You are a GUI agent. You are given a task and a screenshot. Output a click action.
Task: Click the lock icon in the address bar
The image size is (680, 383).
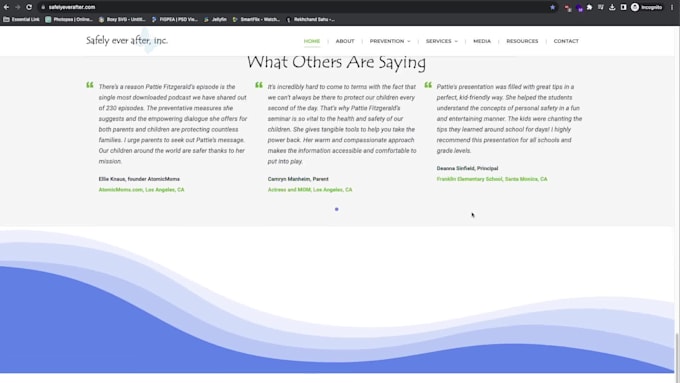coord(43,7)
